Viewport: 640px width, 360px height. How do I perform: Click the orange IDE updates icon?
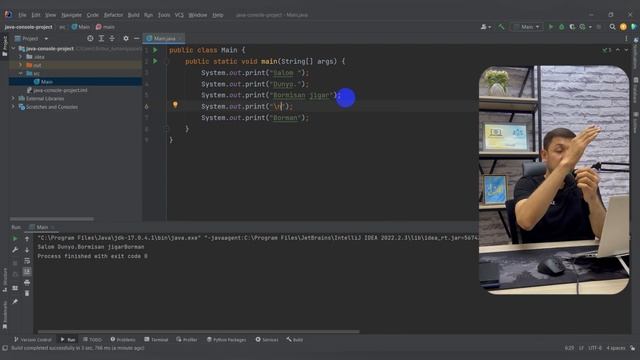pos(623,27)
